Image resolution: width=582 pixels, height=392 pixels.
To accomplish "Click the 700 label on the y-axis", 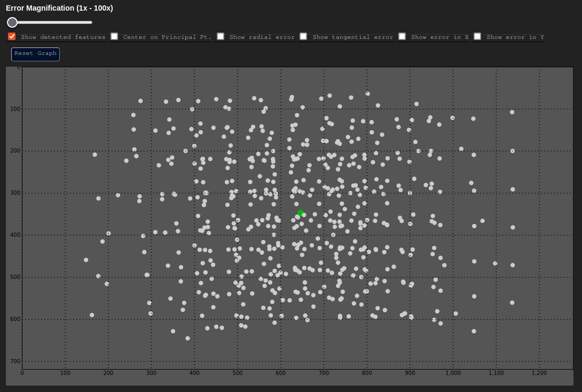I will pos(15,361).
